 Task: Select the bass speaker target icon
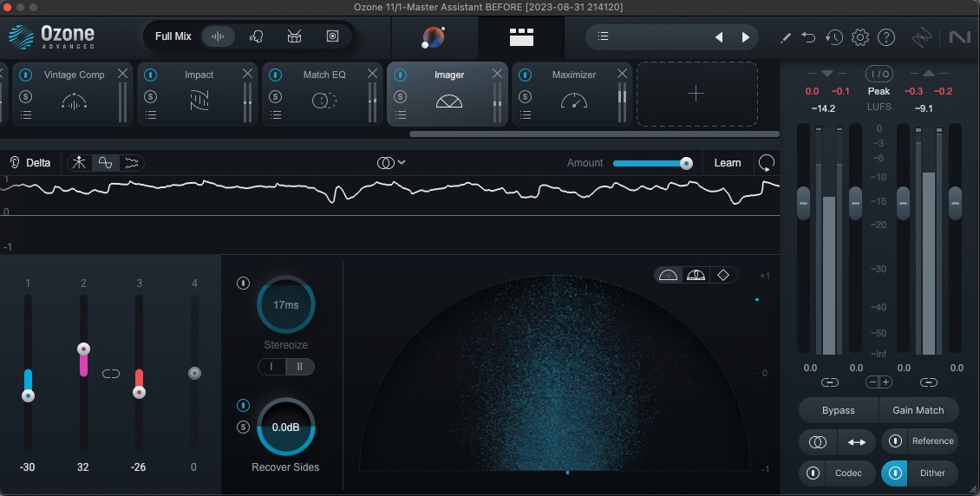coord(332,36)
